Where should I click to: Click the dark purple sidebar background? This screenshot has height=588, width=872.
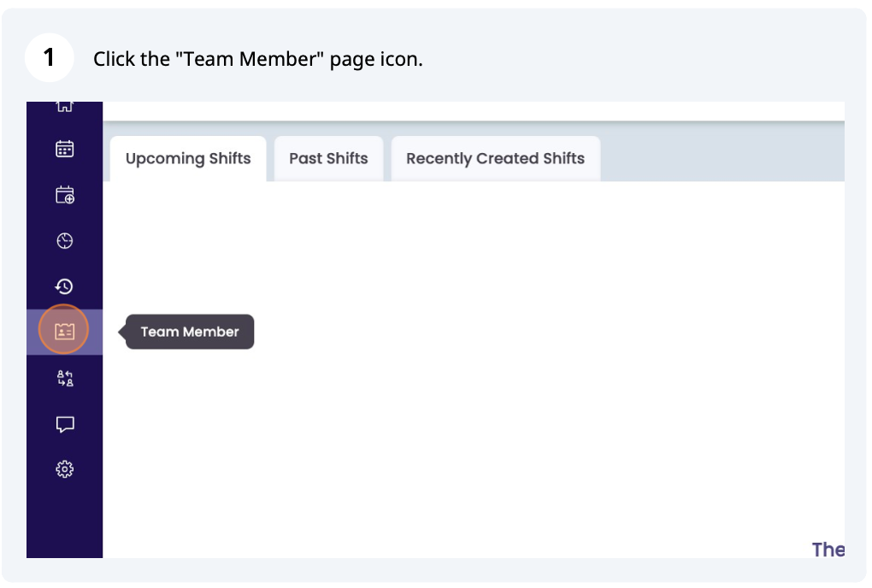pyautogui.click(x=65, y=521)
